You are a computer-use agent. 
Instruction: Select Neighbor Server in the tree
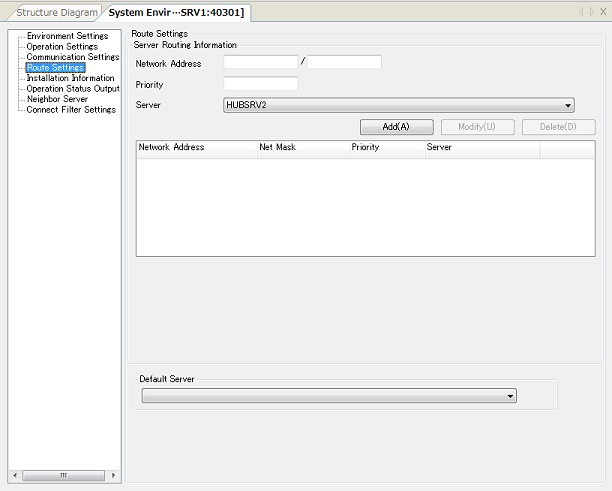click(x=57, y=99)
